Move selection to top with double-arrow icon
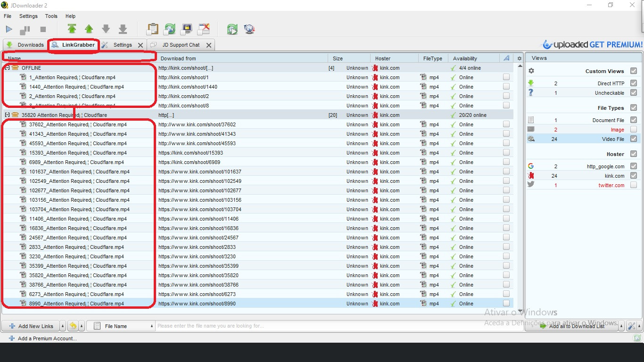Viewport: 644px width, 362px height. (x=72, y=29)
